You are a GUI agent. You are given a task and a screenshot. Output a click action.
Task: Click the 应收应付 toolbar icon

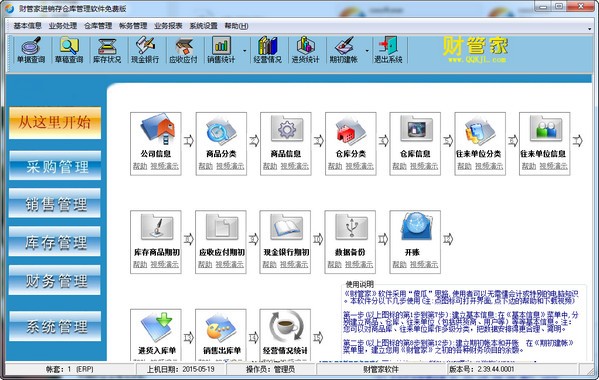[x=183, y=50]
